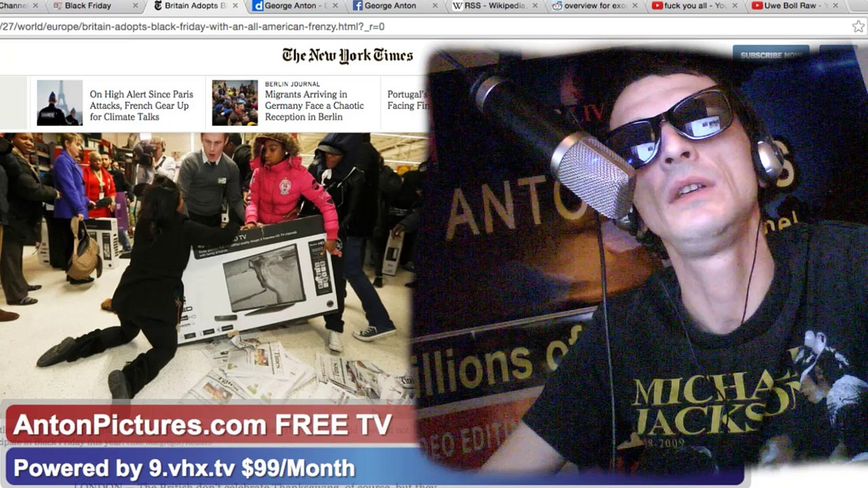The width and height of the screenshot is (868, 488).
Task: Close the RSS - Wikipedia tab
Action: pyautogui.click(x=536, y=6)
